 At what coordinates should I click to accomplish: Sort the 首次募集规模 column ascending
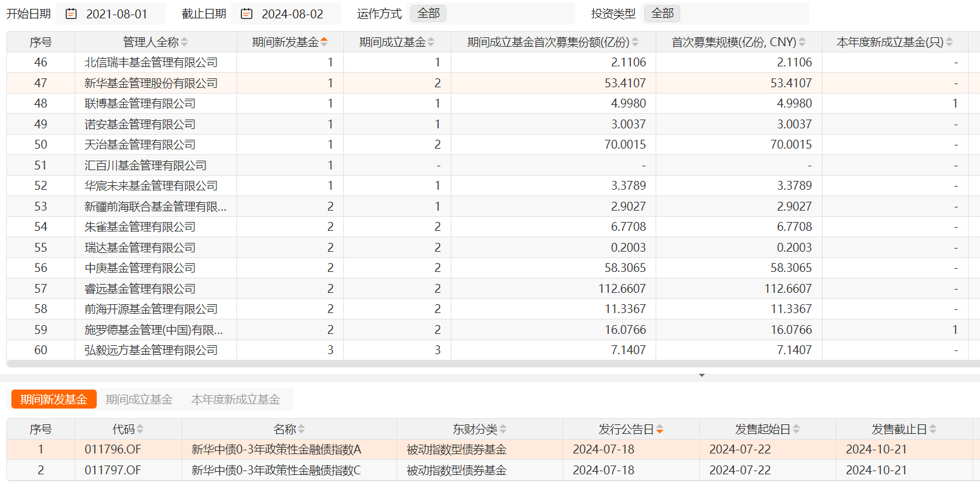click(803, 41)
